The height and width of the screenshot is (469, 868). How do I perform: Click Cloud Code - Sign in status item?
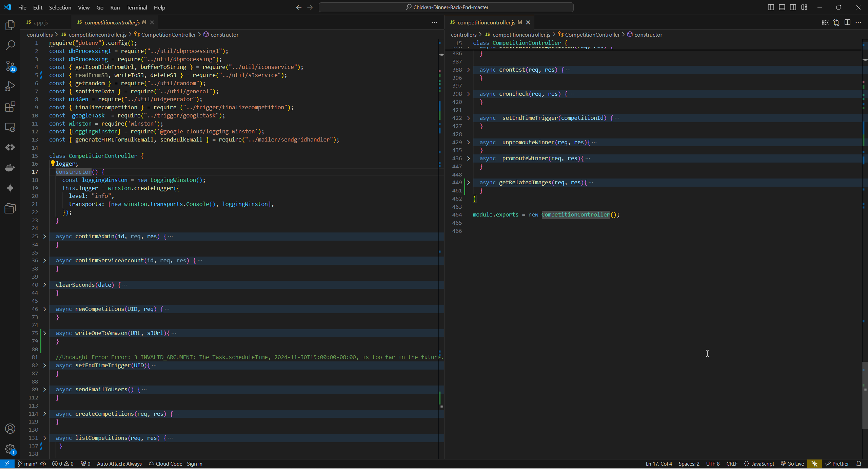(x=176, y=464)
